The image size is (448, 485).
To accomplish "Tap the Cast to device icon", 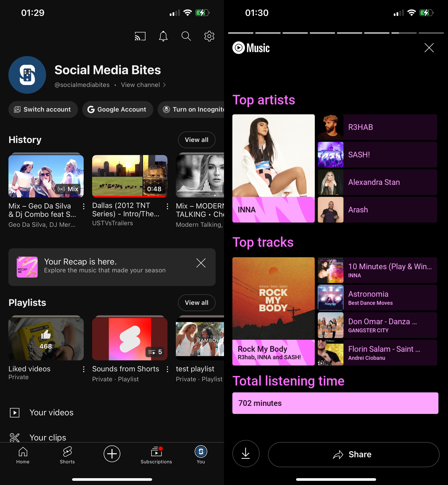I will pyautogui.click(x=140, y=36).
